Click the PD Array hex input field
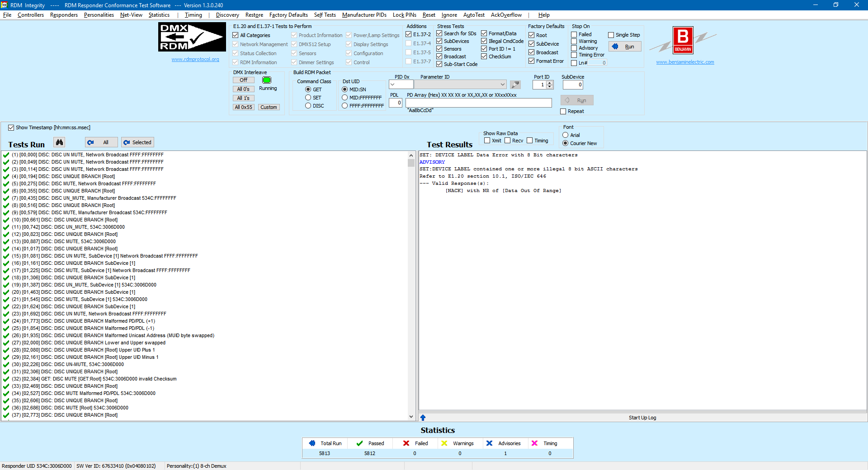Screen dimensions: 868x470 coord(478,103)
